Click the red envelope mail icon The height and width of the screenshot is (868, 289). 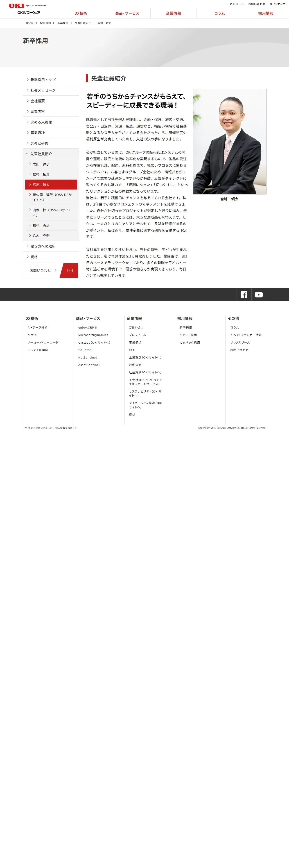(x=70, y=271)
